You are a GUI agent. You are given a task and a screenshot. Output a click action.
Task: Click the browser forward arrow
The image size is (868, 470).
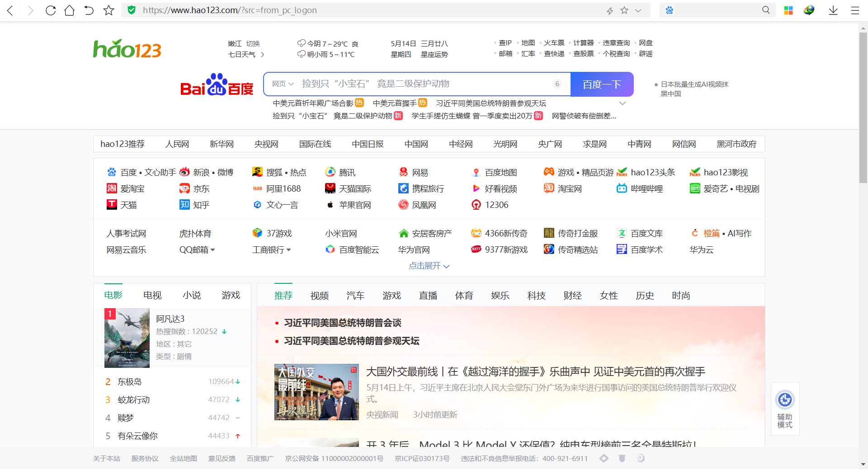pos(30,10)
